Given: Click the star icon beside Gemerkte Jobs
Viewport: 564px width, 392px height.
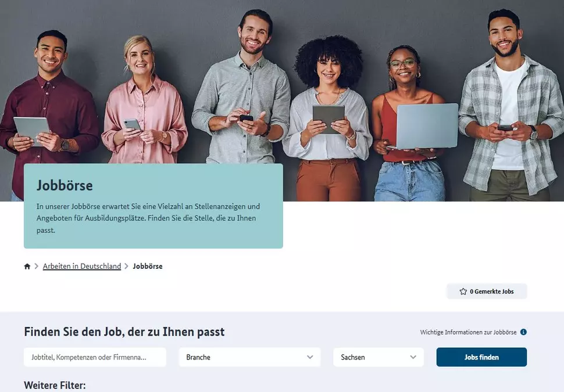Looking at the screenshot, I should click(463, 292).
